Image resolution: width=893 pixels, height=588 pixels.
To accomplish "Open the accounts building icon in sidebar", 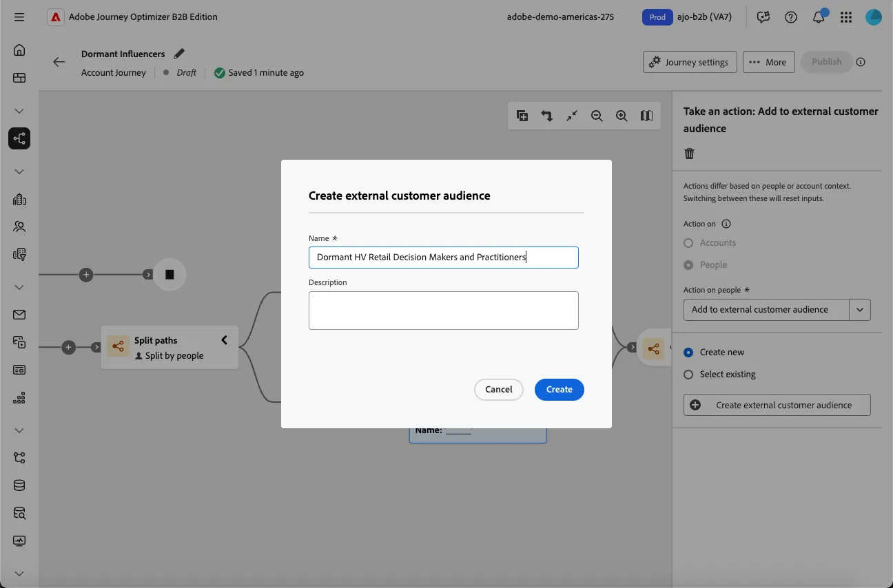I will pyautogui.click(x=19, y=200).
